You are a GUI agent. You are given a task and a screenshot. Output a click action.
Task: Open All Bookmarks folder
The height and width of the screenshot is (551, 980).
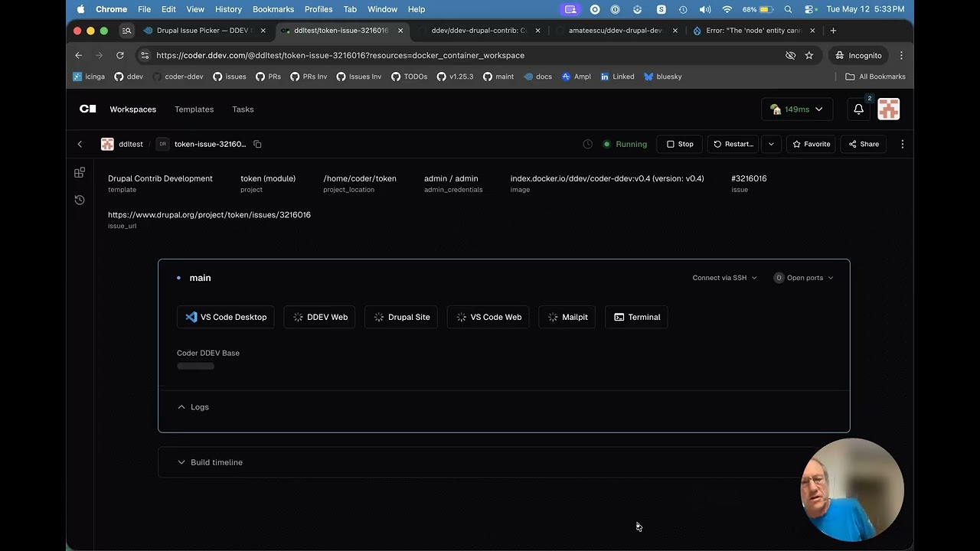875,77
